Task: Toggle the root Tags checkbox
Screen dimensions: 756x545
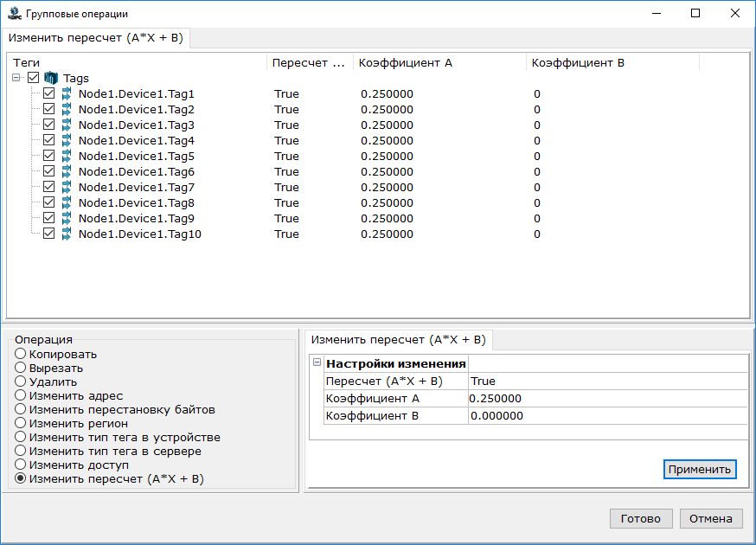Action: tap(34, 78)
